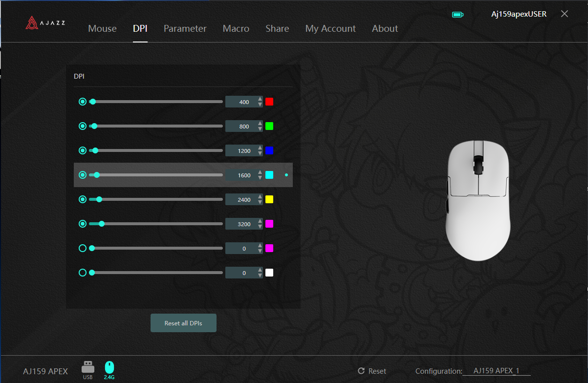The width and height of the screenshot is (588, 383).
Task: Close the Ajazz window
Action: tap(565, 14)
